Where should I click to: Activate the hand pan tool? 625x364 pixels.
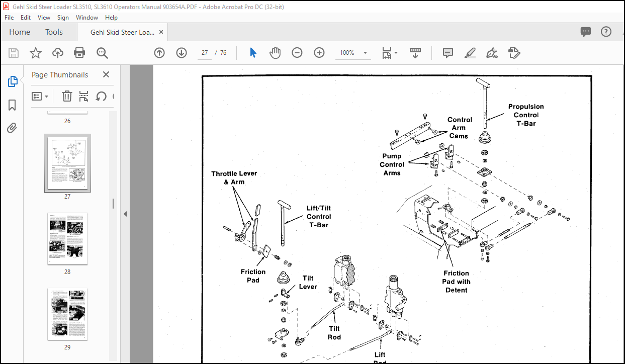275,53
